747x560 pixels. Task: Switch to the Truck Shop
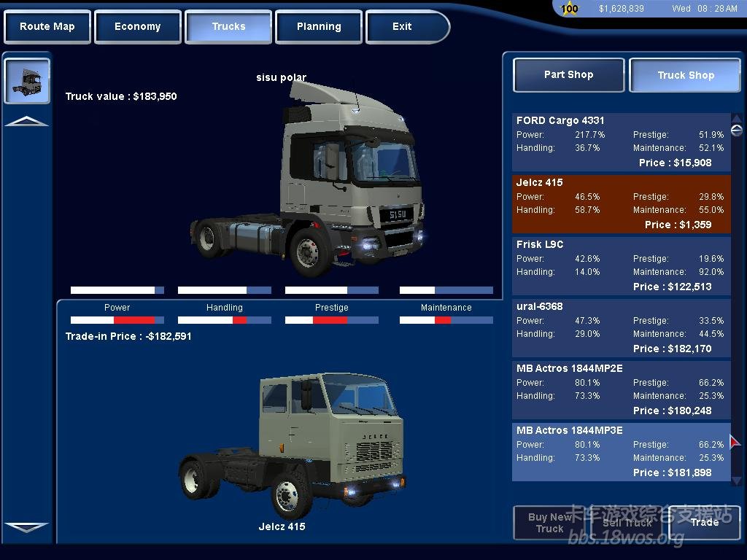pos(685,75)
